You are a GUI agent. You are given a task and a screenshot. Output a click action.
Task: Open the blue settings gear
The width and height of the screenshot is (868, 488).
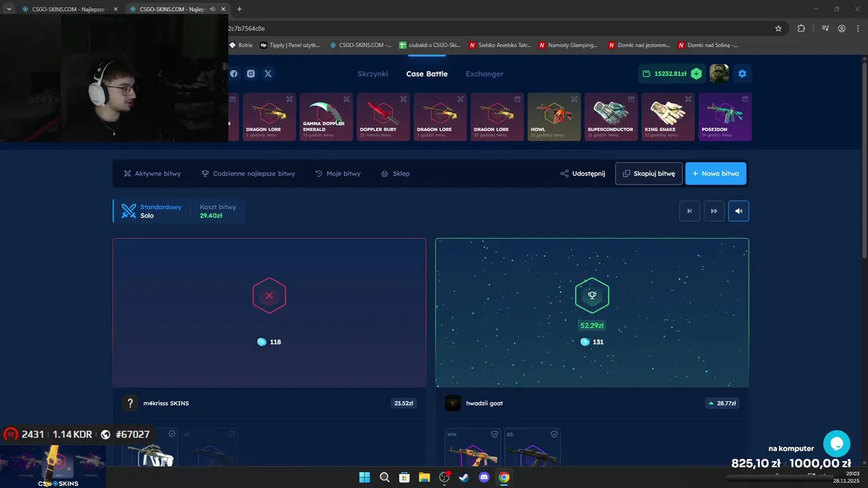[742, 73]
